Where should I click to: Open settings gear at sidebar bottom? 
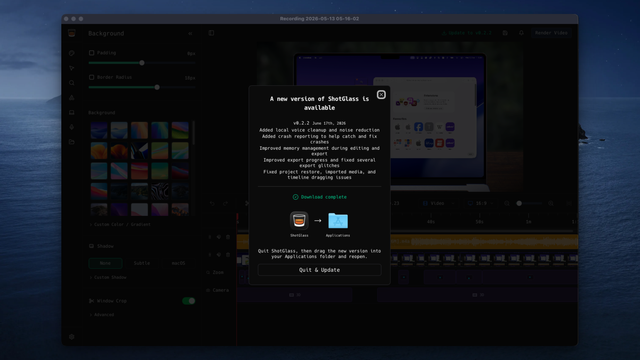(x=72, y=337)
